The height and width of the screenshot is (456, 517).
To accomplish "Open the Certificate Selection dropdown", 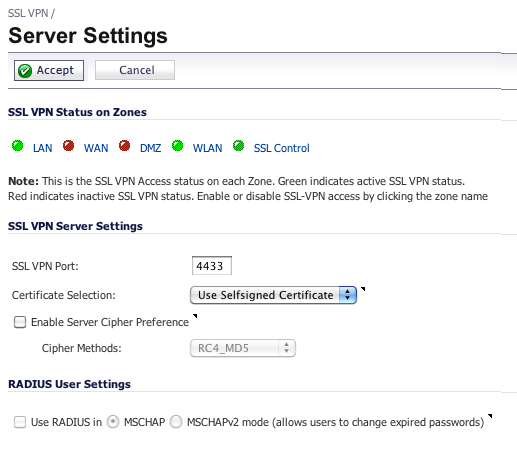I will tap(273, 295).
